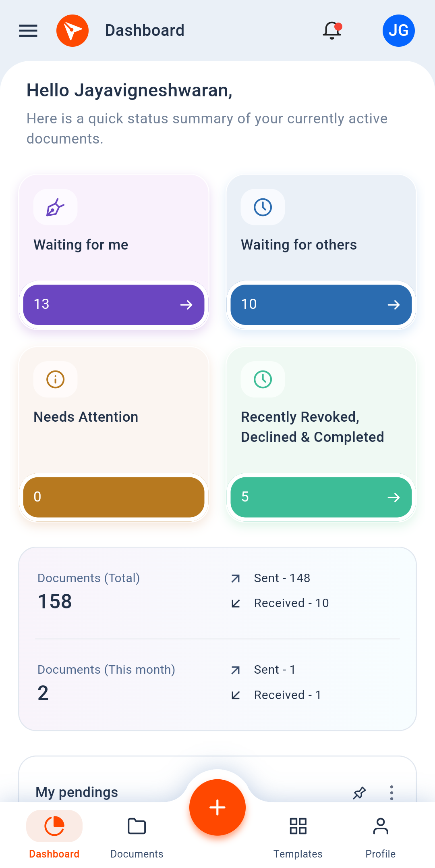
Task: Click the Waiting for others clock icon
Action: click(x=262, y=207)
